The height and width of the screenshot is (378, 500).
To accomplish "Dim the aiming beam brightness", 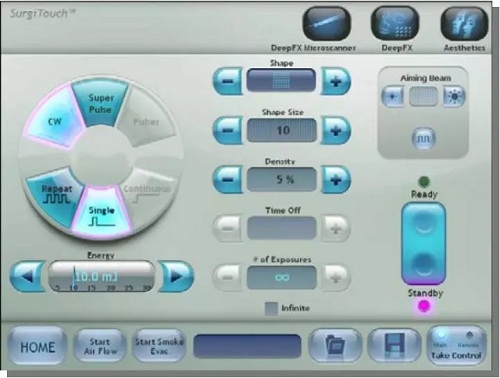I will coord(393,96).
